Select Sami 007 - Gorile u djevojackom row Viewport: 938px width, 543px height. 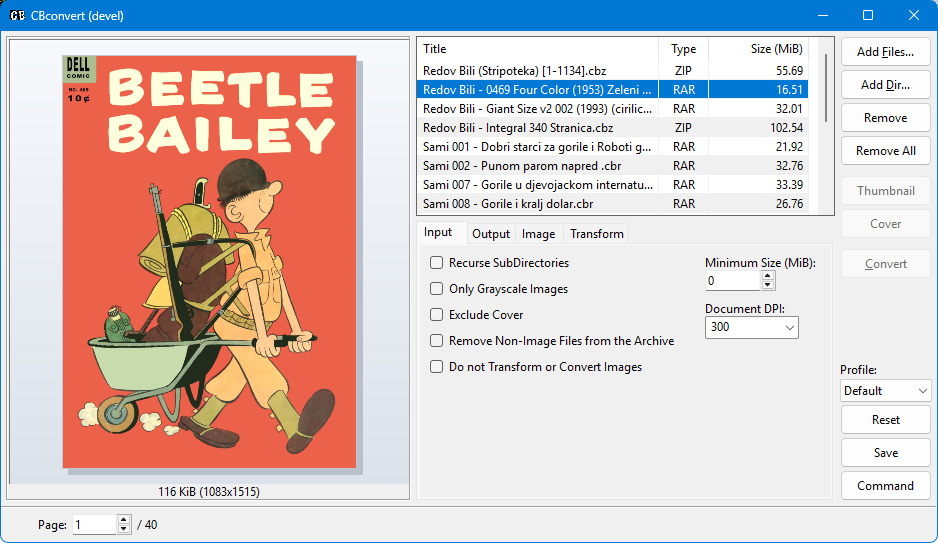613,185
